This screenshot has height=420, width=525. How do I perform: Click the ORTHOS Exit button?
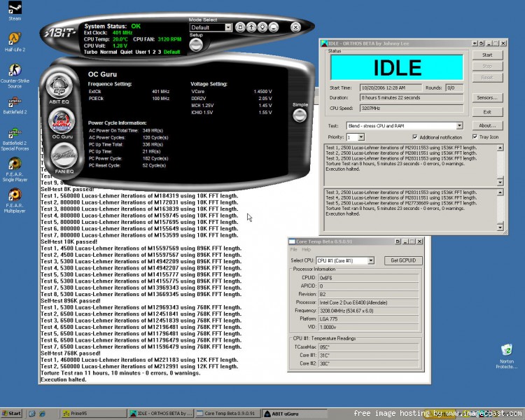click(487, 112)
